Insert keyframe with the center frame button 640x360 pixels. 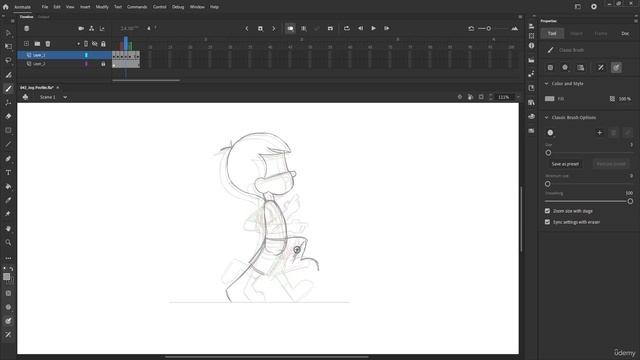[260, 29]
